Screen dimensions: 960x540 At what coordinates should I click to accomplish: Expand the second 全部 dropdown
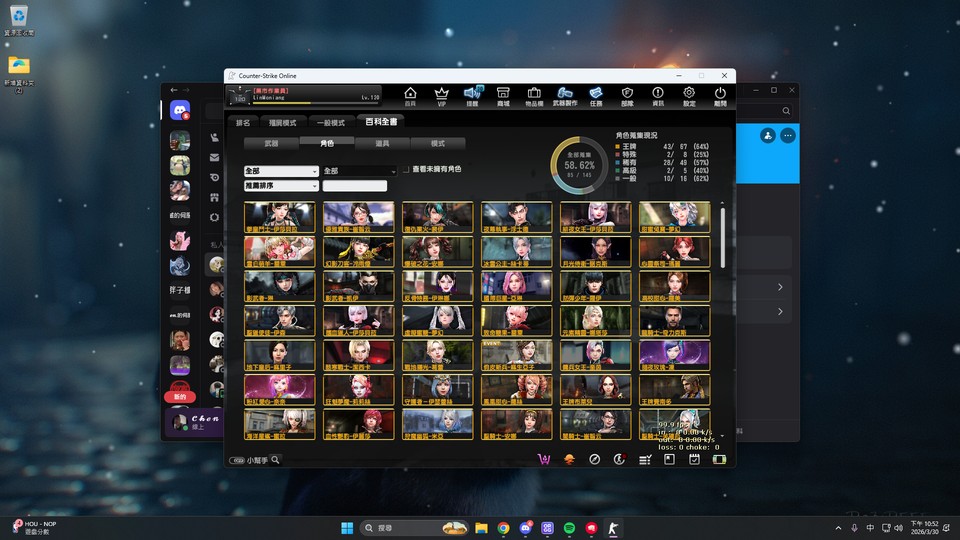click(360, 171)
